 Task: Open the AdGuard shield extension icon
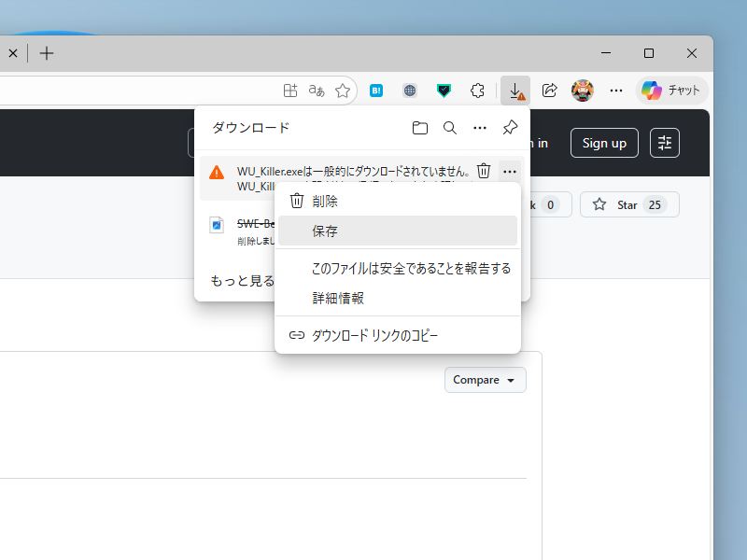(x=444, y=91)
